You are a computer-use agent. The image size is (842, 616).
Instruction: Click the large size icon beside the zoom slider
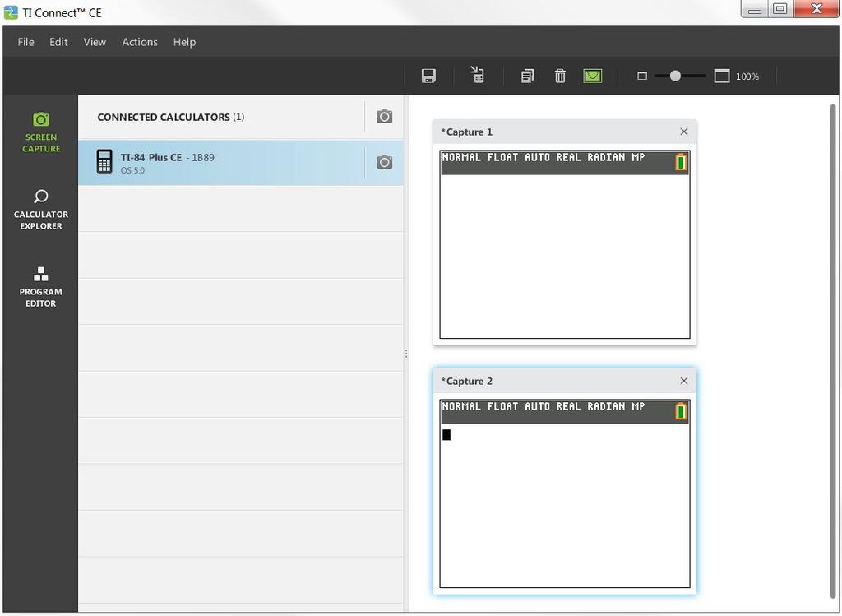pos(722,76)
